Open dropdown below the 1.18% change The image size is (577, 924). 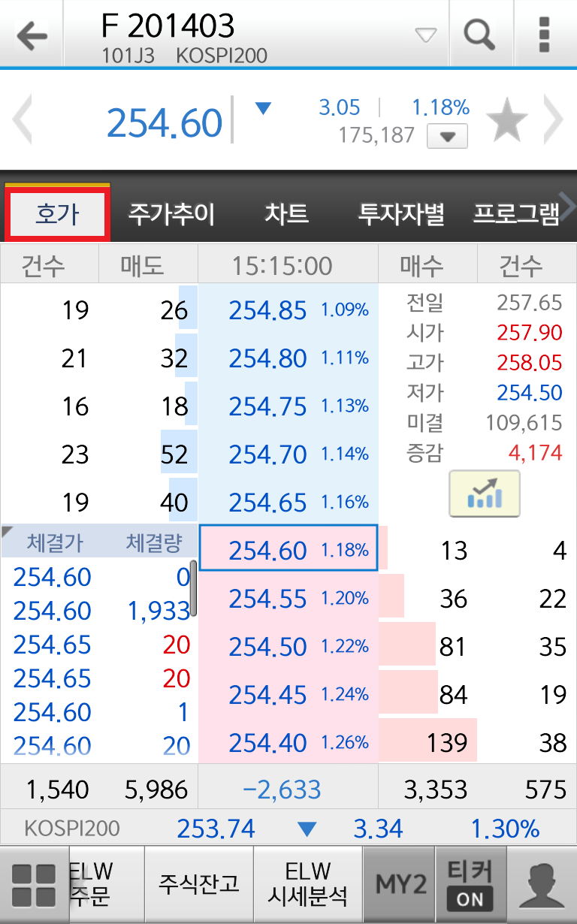click(x=447, y=137)
